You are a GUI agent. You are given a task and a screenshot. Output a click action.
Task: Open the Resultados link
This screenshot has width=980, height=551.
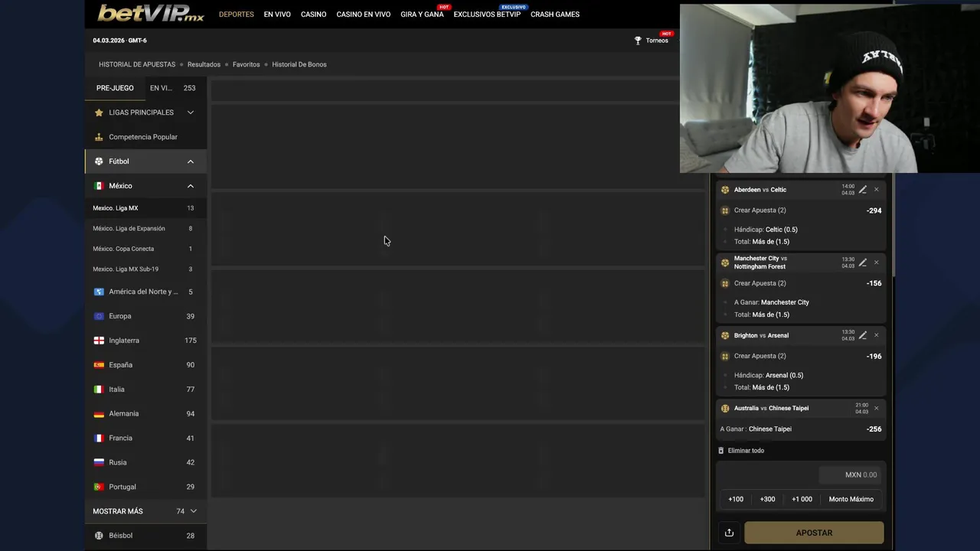(x=204, y=64)
